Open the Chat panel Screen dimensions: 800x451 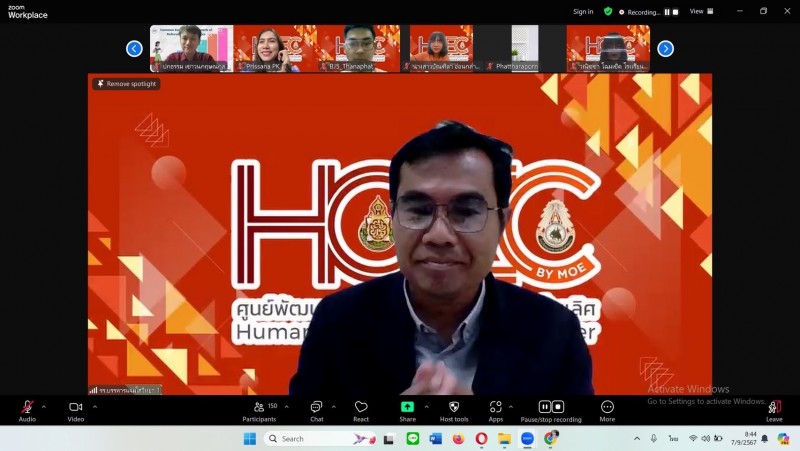pos(316,411)
